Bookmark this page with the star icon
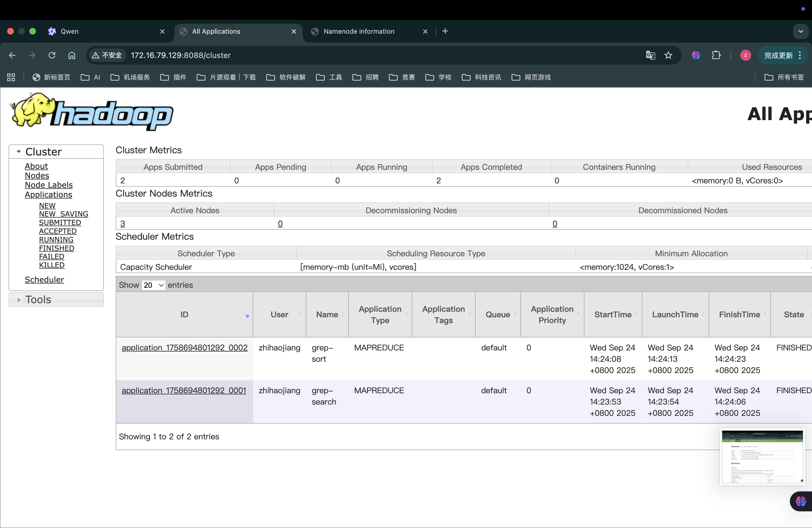The image size is (812, 528). tap(668, 55)
